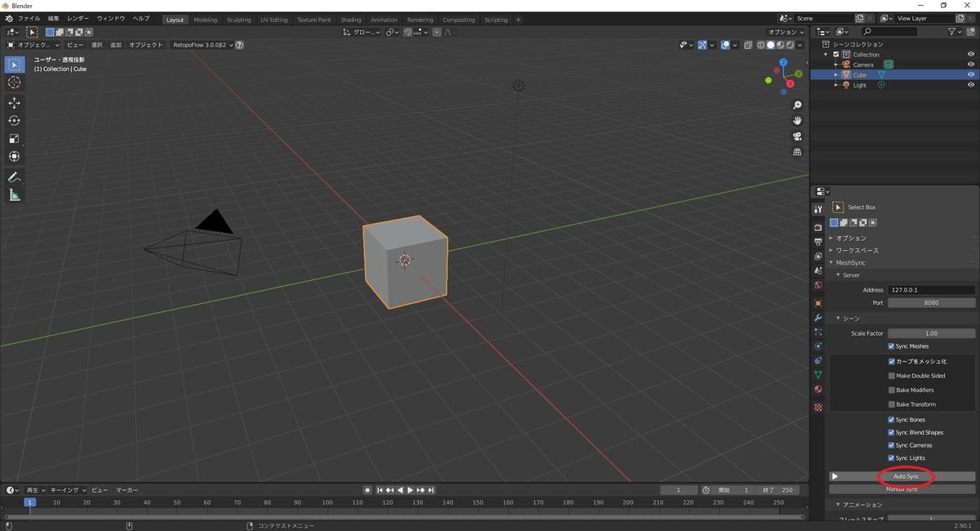This screenshot has height=531, width=980.
Task: Switch to the Shading workspace tab
Action: (x=350, y=19)
